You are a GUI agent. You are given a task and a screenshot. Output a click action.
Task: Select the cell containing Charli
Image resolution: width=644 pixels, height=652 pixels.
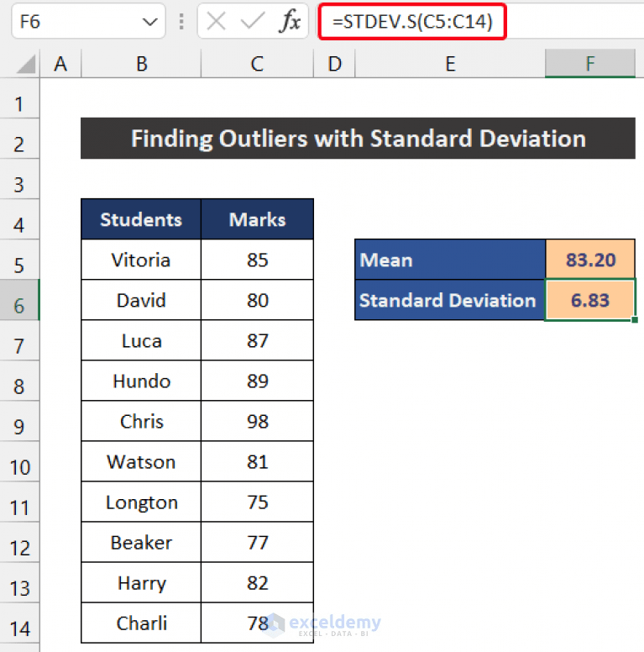(141, 623)
